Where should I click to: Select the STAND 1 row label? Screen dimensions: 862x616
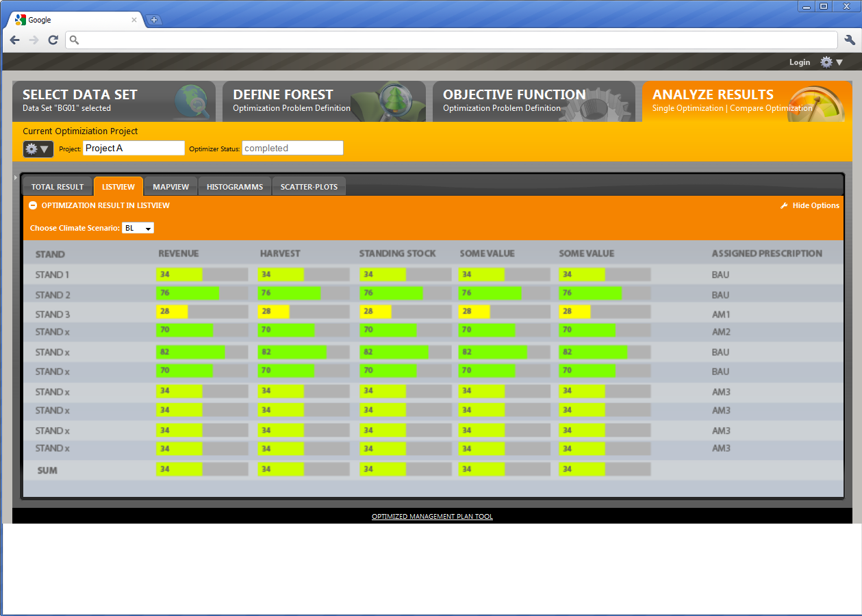click(x=53, y=274)
